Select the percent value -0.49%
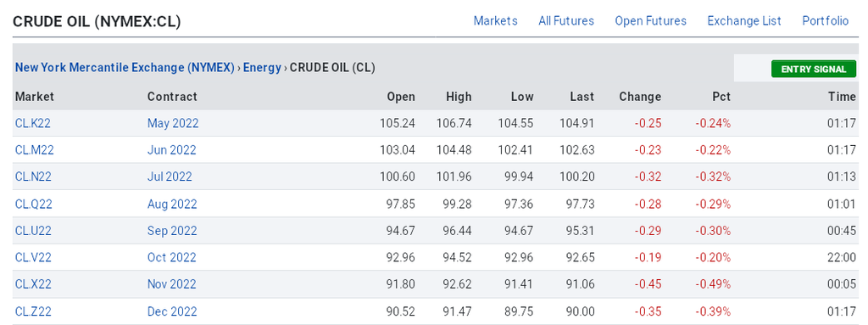Image resolution: width=868 pixels, height=325 pixels. click(x=713, y=284)
